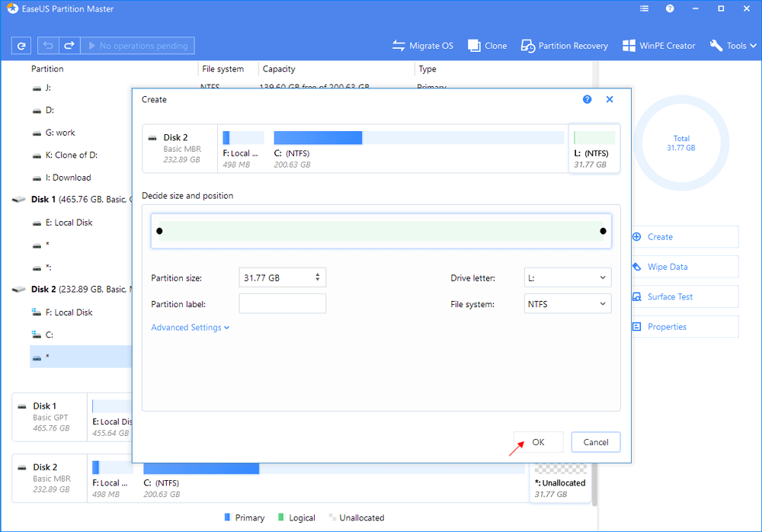Screen dimensions: 762x532
Task: Select the Surface Test option
Action: click(x=670, y=297)
